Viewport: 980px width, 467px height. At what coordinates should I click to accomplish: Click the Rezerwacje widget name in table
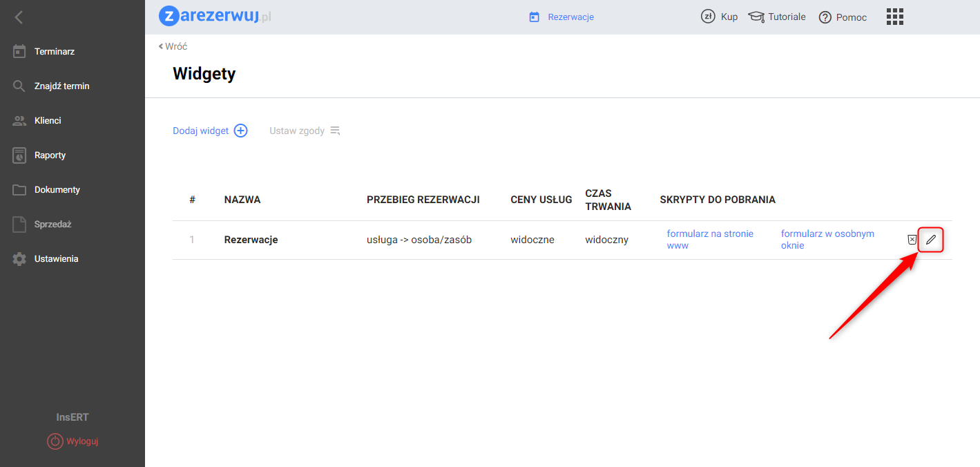tap(251, 240)
